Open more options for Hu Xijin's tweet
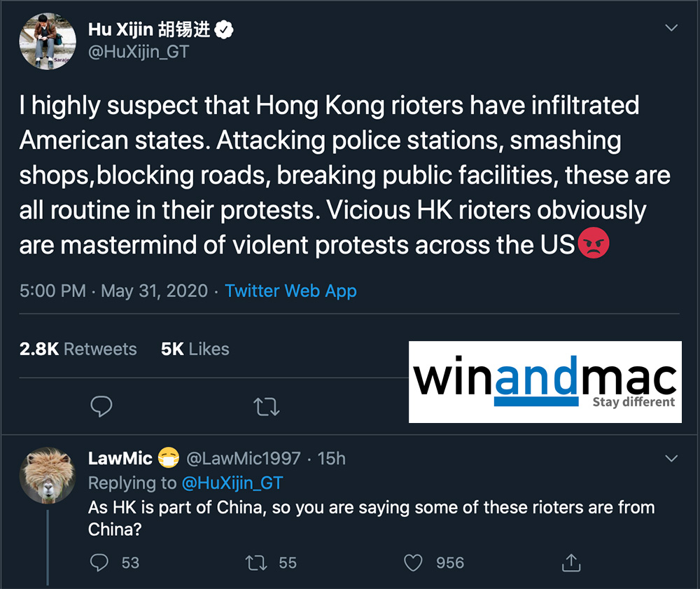Viewport: 700px width, 589px height. pyautogui.click(x=671, y=28)
